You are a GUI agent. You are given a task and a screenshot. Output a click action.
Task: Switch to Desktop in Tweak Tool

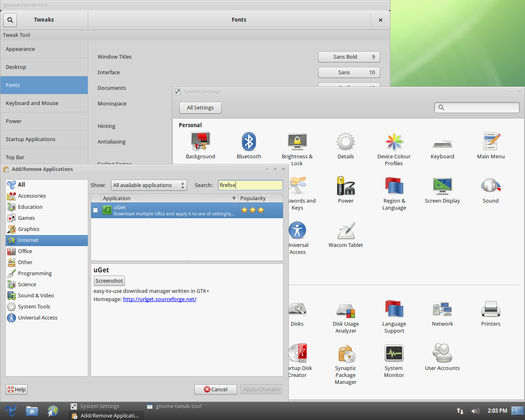pos(44,67)
